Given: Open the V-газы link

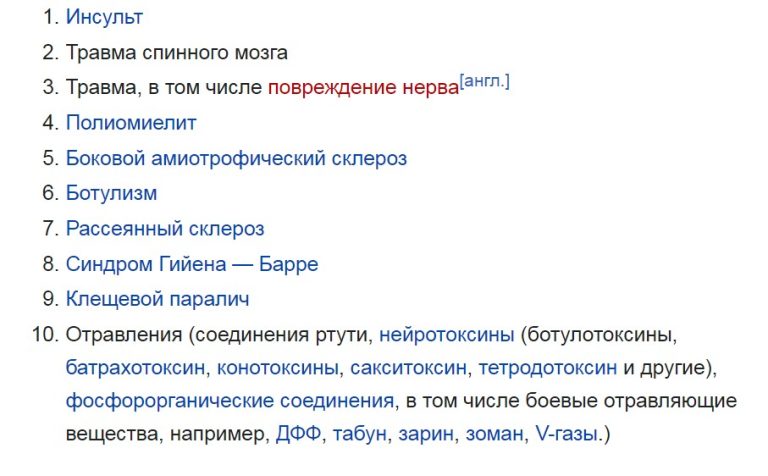Looking at the screenshot, I should [x=567, y=434].
